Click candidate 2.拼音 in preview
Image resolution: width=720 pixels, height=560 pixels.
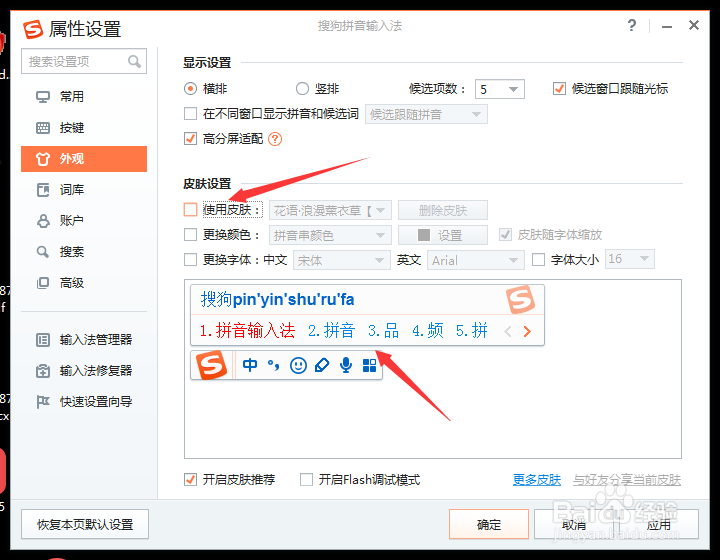tap(332, 330)
